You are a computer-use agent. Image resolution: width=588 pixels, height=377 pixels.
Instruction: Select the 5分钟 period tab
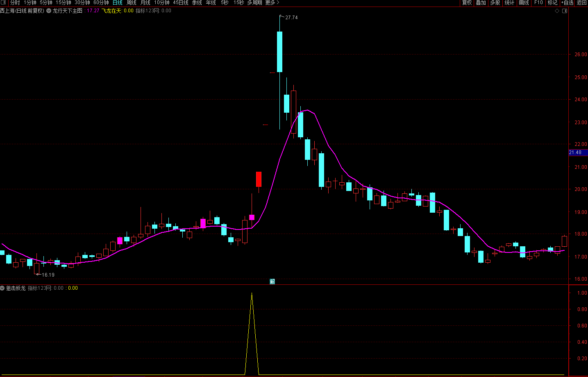[46, 3]
